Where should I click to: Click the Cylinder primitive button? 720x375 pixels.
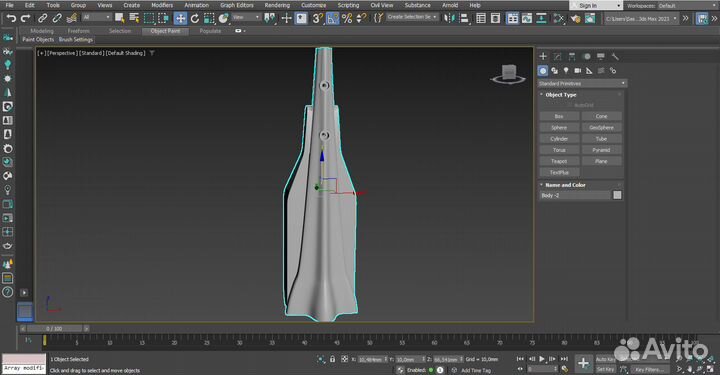click(559, 139)
